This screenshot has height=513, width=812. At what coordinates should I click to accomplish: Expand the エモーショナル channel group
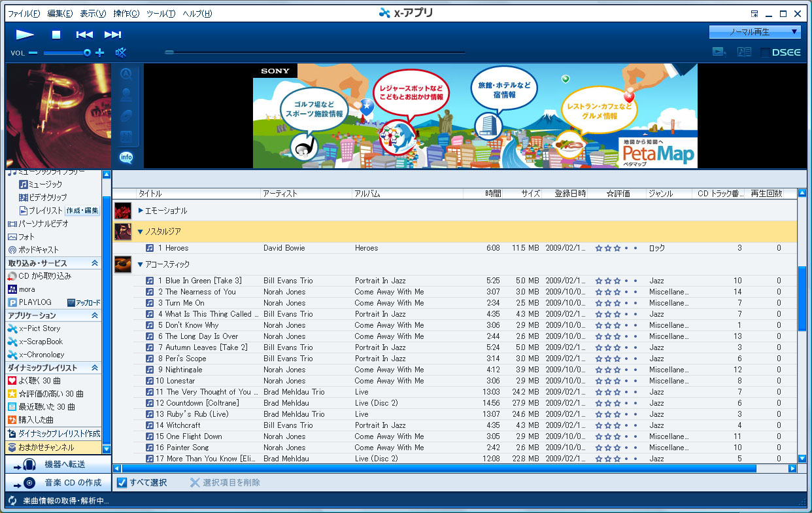[x=141, y=211]
